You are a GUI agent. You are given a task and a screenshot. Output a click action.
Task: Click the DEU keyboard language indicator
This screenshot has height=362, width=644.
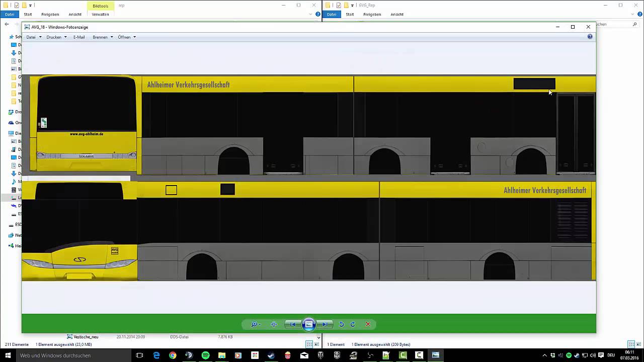click(611, 355)
